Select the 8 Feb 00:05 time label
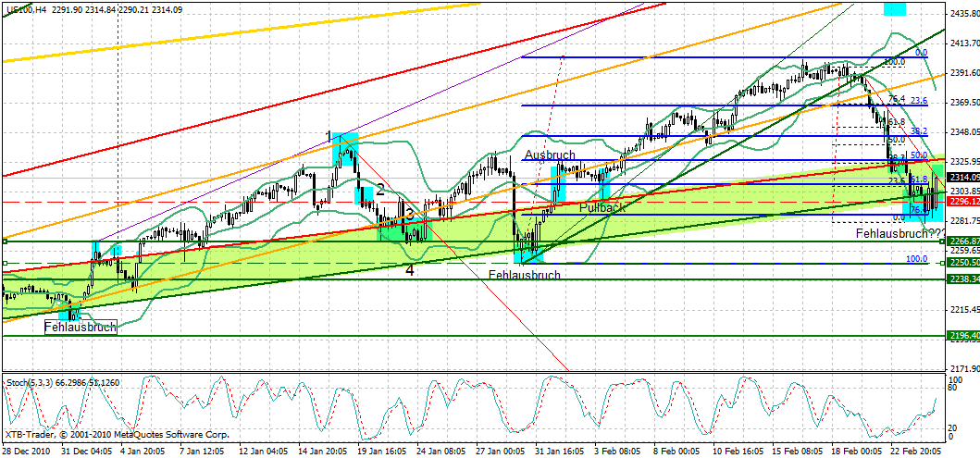 point(676,452)
